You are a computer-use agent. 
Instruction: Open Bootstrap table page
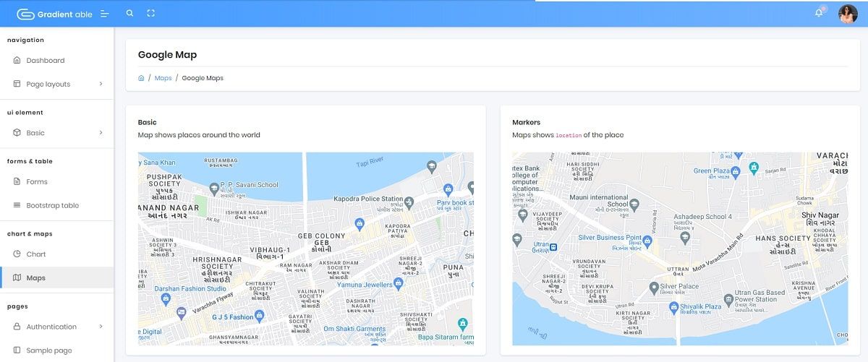(56, 206)
